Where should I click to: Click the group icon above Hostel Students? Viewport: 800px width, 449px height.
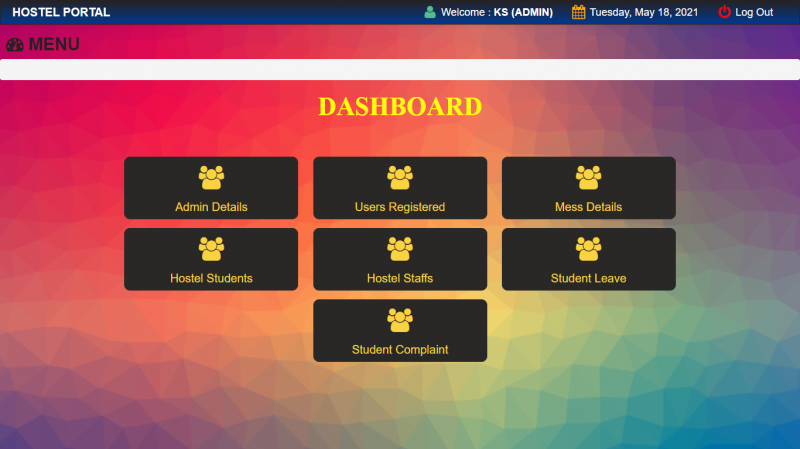click(x=211, y=249)
